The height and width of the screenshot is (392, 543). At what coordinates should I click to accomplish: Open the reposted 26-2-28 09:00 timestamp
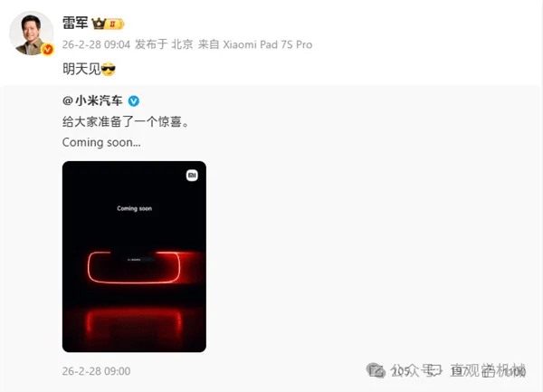(96, 371)
